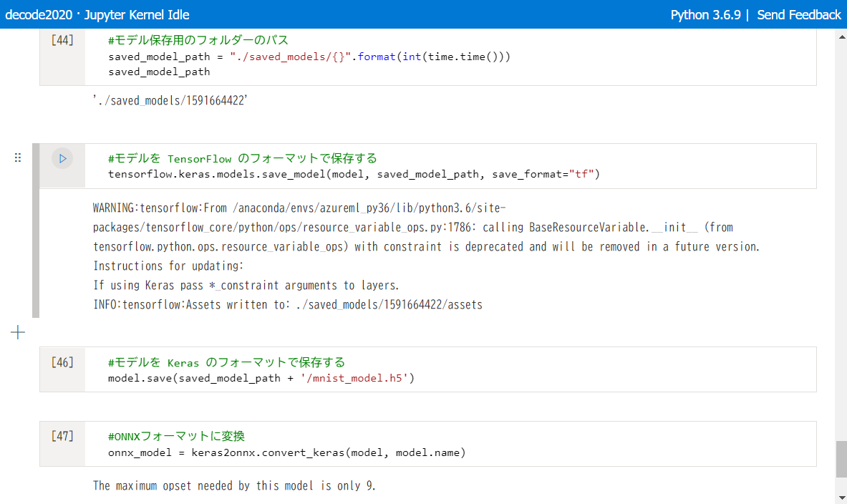Click the './saved_models/1591664422' output text
The width and height of the screenshot is (847, 504).
point(170,100)
